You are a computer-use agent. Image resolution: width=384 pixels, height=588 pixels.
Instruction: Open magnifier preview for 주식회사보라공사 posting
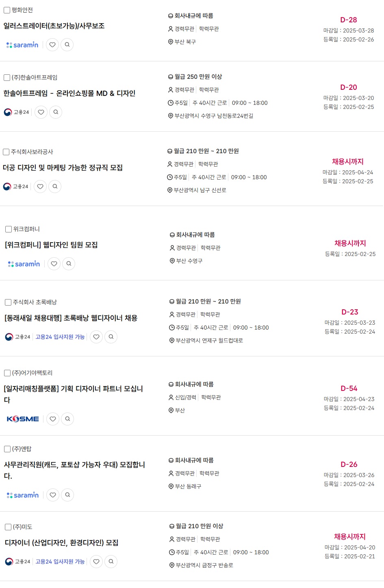click(x=55, y=187)
